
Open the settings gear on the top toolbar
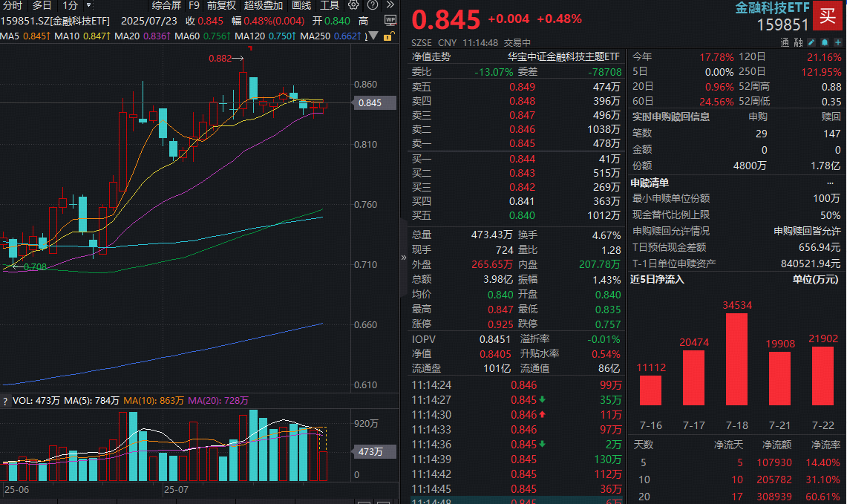point(352,4)
